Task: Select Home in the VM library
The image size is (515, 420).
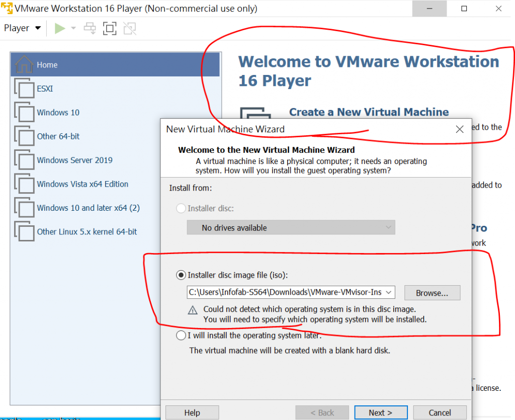Action: pos(115,65)
